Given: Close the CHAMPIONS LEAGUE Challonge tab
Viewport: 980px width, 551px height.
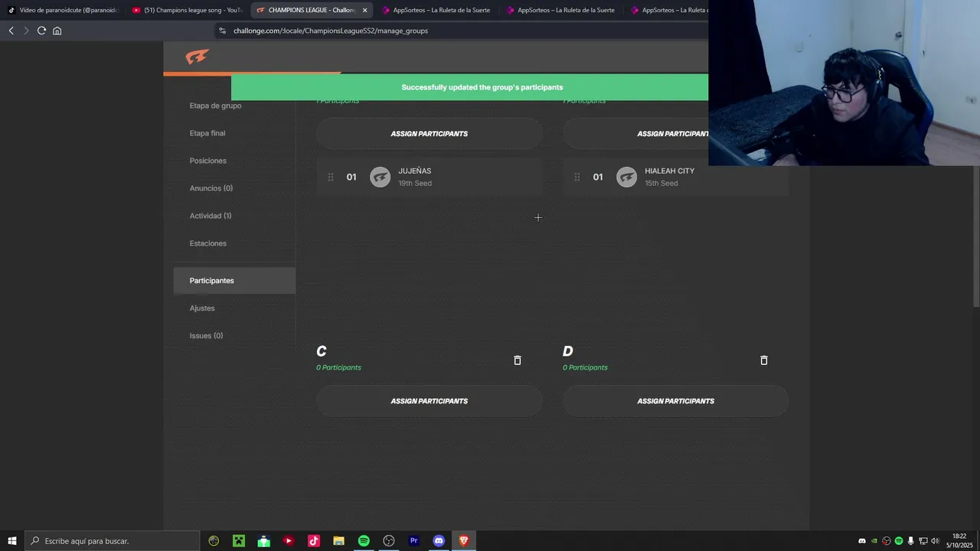Looking at the screenshot, I should [364, 10].
